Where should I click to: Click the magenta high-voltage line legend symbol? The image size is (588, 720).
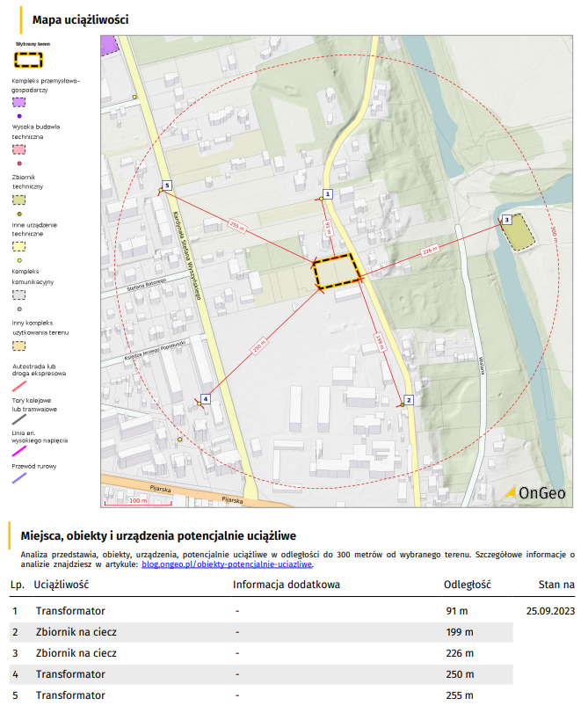point(19,451)
